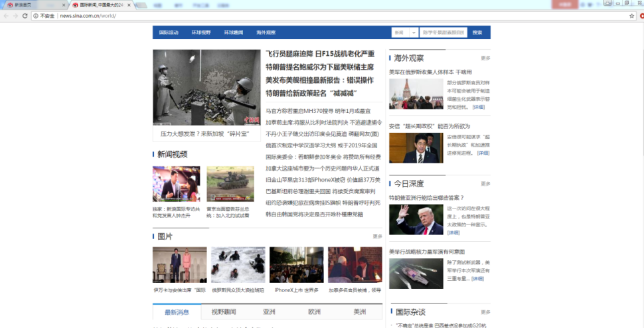Image resolution: width=644 pixels, height=328 pixels.
Task: Open the 新闻视频 section heading
Action: coord(173,154)
